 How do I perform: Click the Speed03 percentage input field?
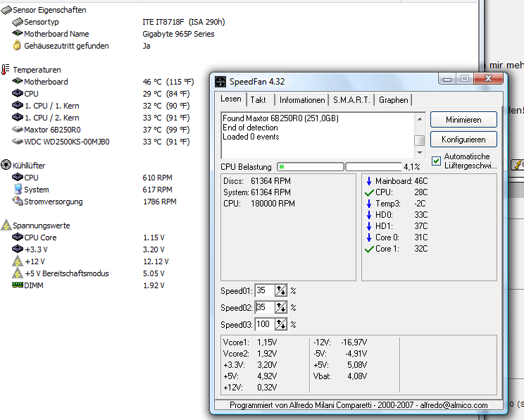click(x=265, y=324)
